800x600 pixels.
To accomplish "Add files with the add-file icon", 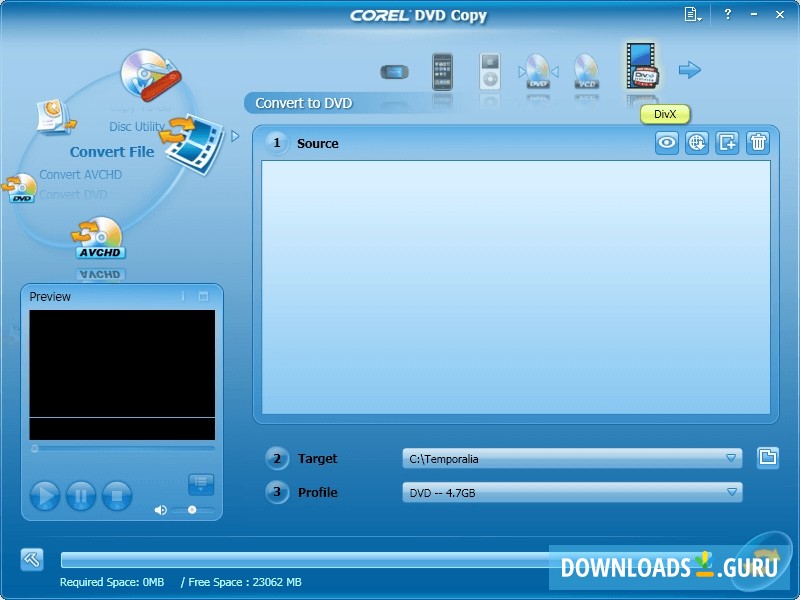I will 728,143.
